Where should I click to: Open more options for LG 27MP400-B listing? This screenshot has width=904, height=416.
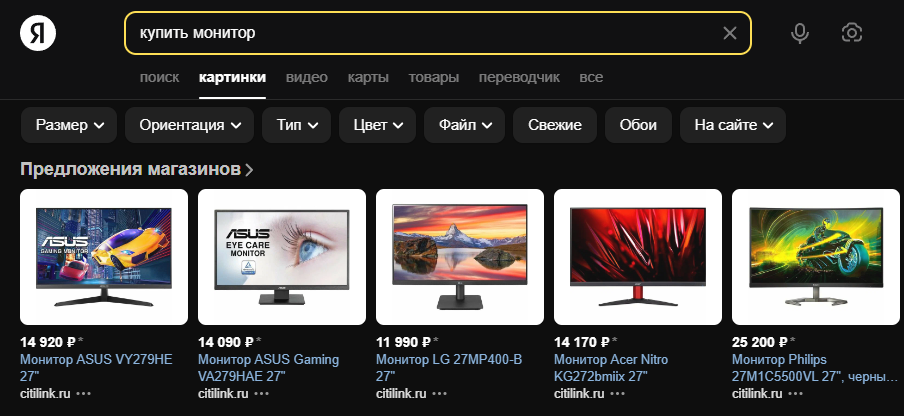click(x=440, y=394)
